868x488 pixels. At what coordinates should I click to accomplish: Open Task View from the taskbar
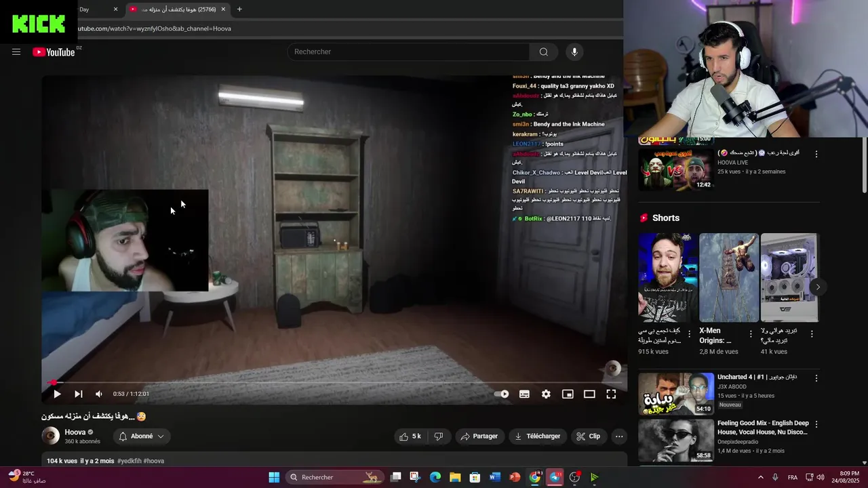point(396,477)
